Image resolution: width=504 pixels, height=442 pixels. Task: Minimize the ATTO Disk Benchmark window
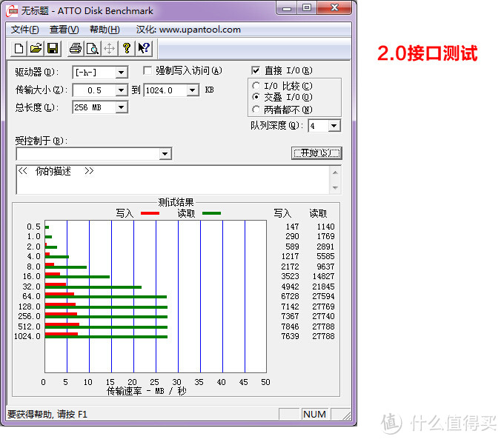(287, 8)
